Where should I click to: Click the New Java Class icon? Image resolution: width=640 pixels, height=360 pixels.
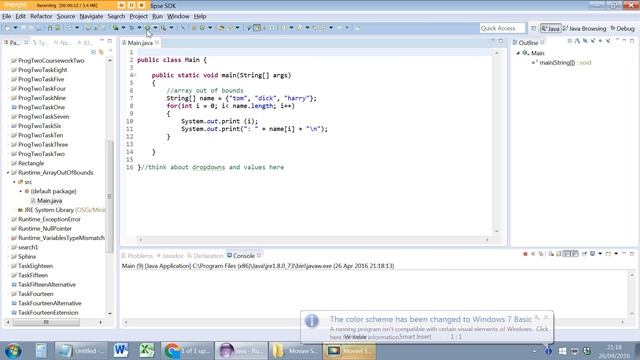202,28
